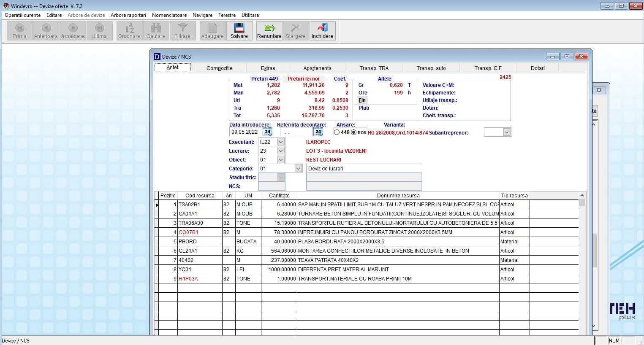
Task: Open calendar for Referinta decontare
Action: (318, 132)
